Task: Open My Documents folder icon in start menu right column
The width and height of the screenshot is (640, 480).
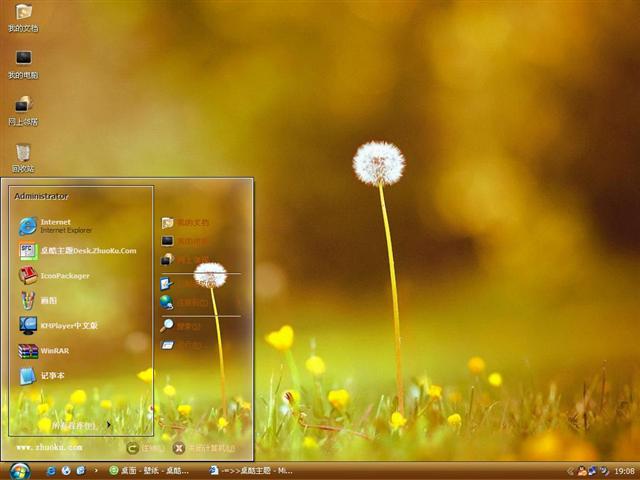Action: [167, 223]
